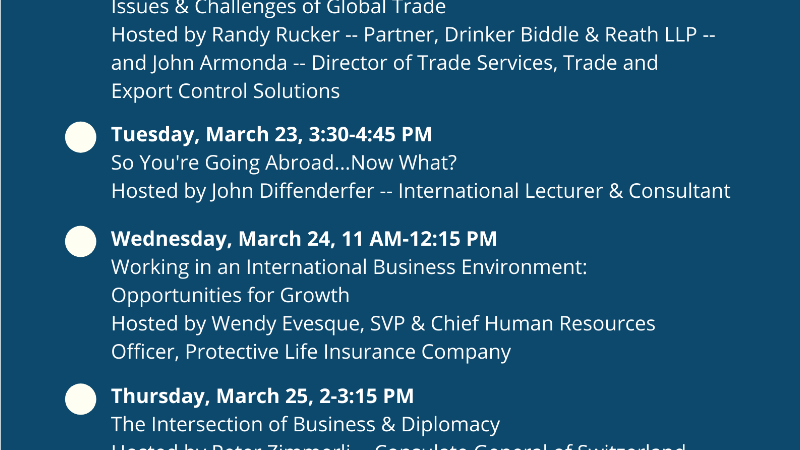This screenshot has height=450, width=800.
Task: Click the title So You're Going Abroad...Now What?
Action: point(284,163)
